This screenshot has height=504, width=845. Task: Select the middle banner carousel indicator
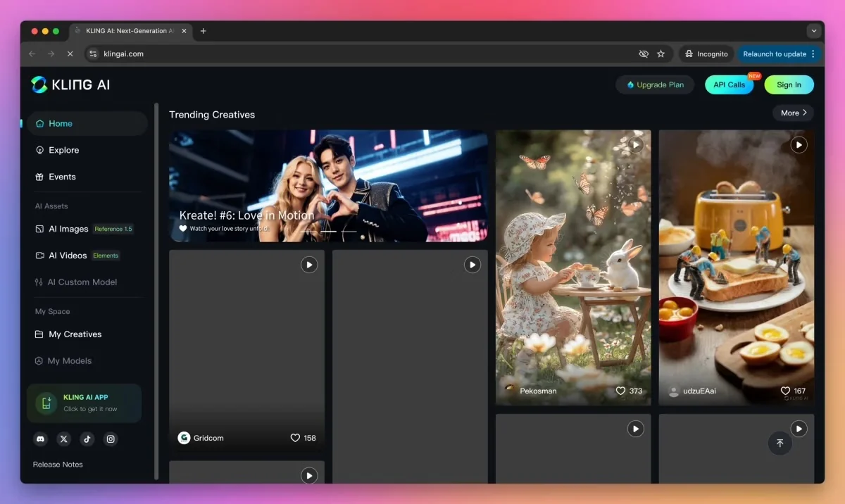coord(329,231)
